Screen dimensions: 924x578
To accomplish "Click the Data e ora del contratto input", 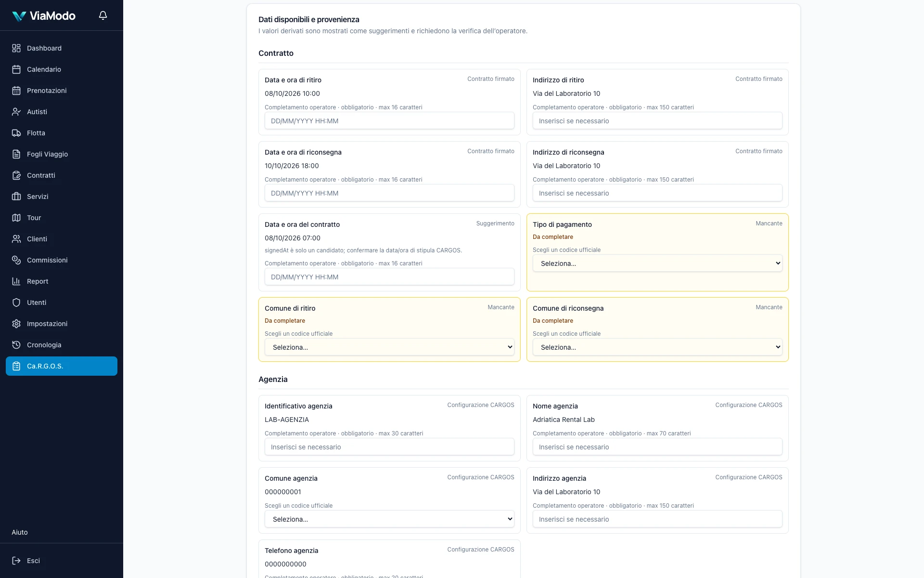I will click(389, 277).
